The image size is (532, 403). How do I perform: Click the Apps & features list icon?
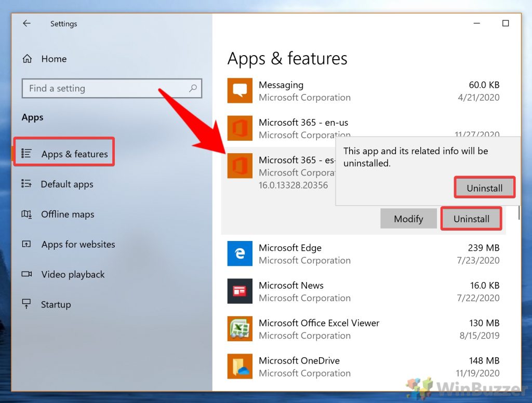(x=26, y=153)
